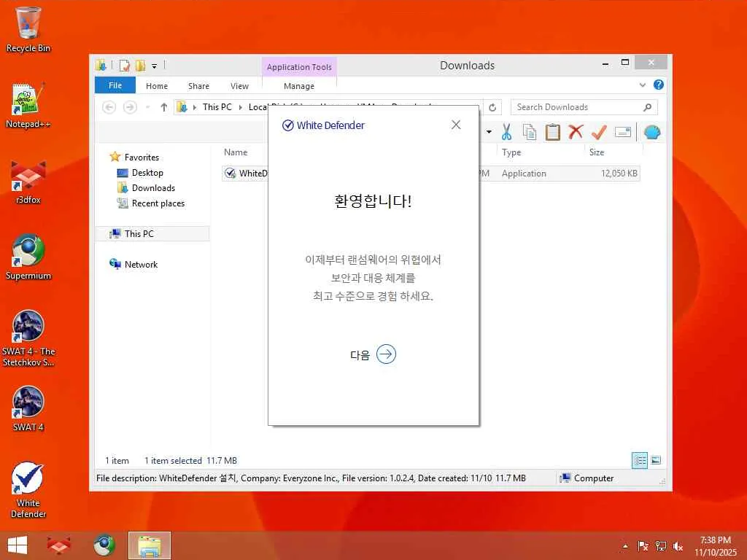Click the Rename icon in Explorer toolbar
This screenshot has height=560, width=747.
coord(623,132)
